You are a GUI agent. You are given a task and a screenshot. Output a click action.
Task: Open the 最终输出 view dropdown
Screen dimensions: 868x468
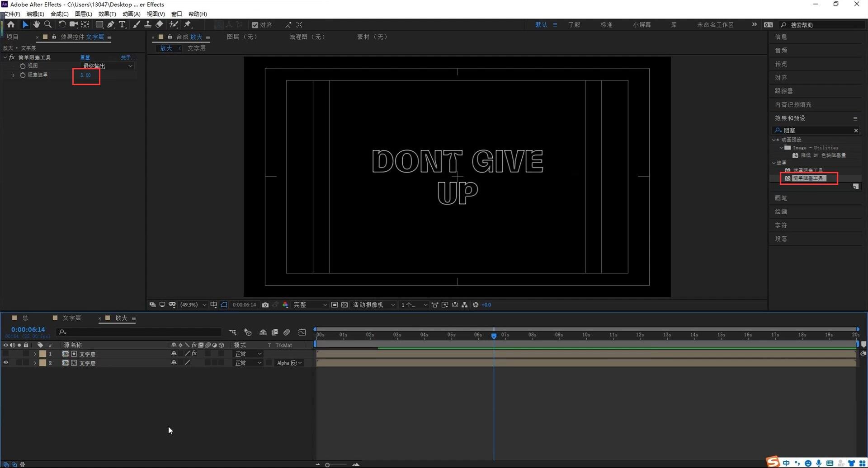click(108, 66)
